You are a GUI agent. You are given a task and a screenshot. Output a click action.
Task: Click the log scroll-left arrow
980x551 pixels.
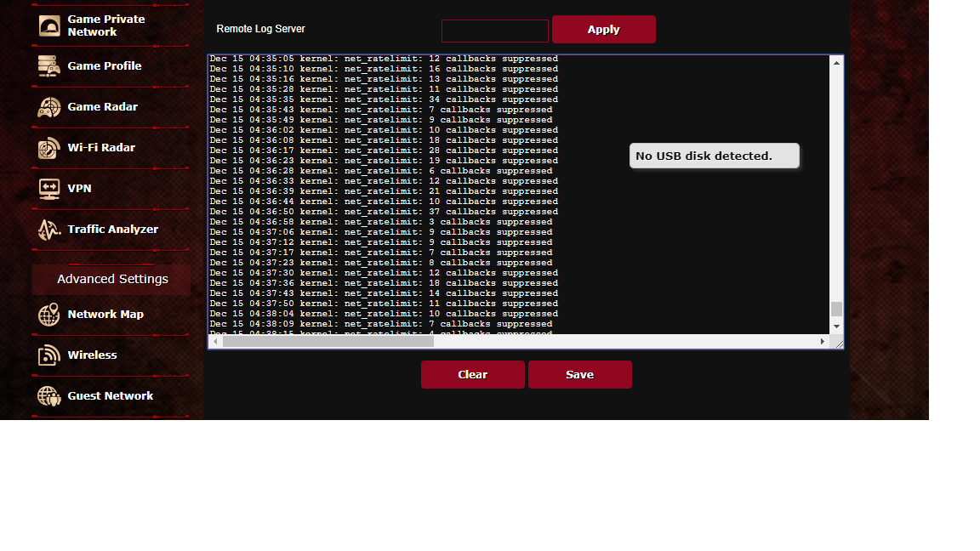pyautogui.click(x=215, y=342)
